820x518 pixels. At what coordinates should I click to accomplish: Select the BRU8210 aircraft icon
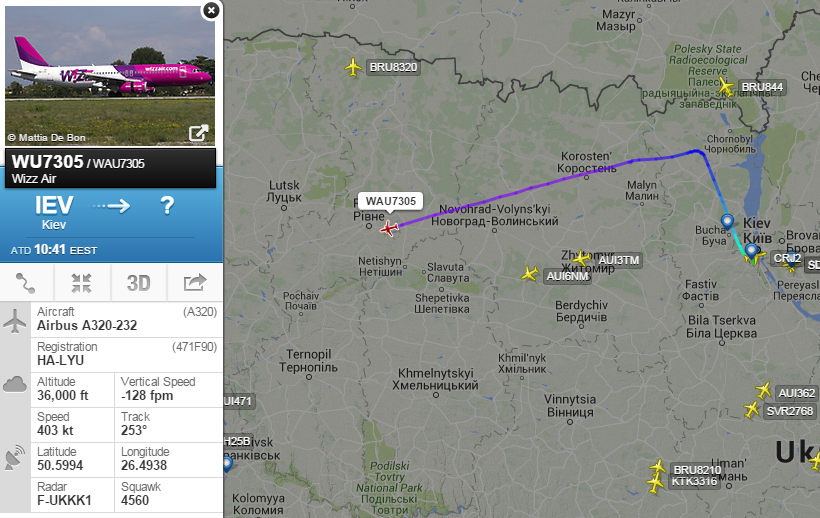pos(658,466)
